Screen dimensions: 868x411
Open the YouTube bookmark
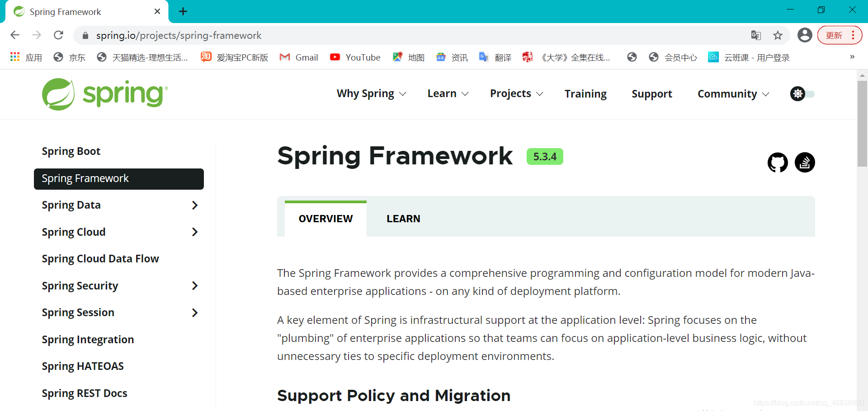(x=355, y=57)
